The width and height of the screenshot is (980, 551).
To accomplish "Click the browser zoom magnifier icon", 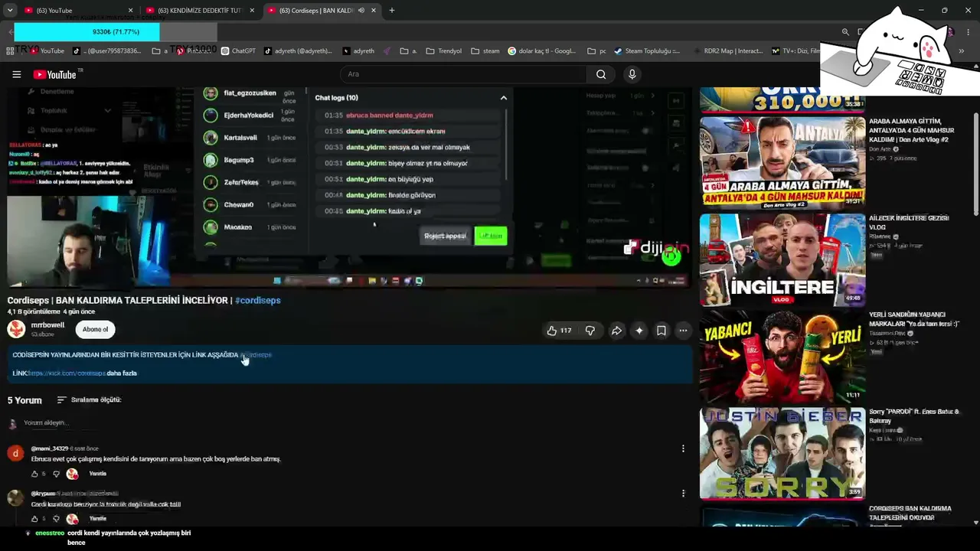I will coord(845,32).
